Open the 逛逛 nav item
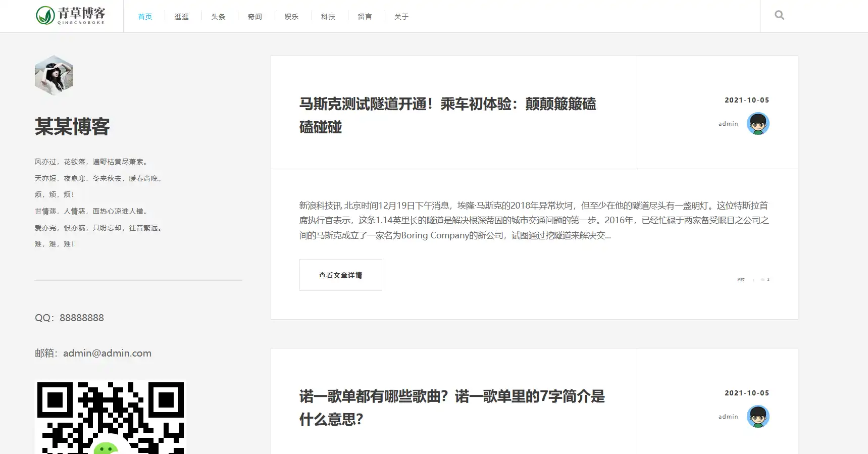The width and height of the screenshot is (868, 454). (182, 17)
